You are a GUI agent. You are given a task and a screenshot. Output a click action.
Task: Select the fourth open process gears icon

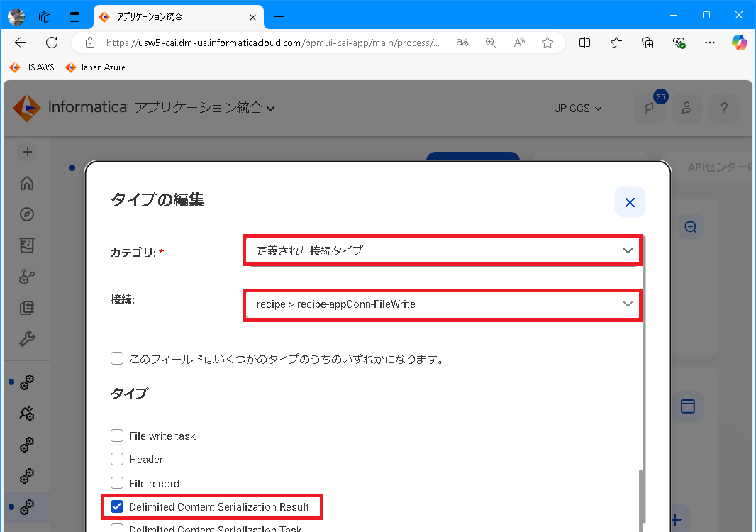(x=27, y=475)
